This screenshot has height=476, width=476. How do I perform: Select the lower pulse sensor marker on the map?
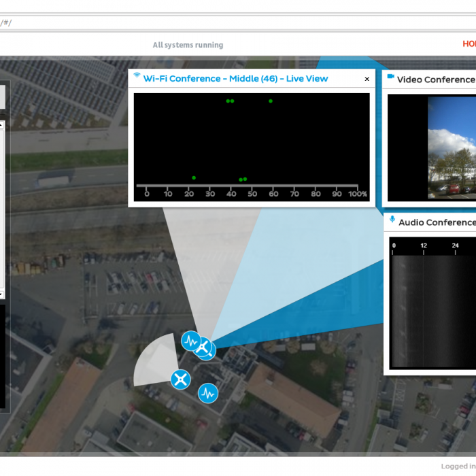pyautogui.click(x=208, y=394)
